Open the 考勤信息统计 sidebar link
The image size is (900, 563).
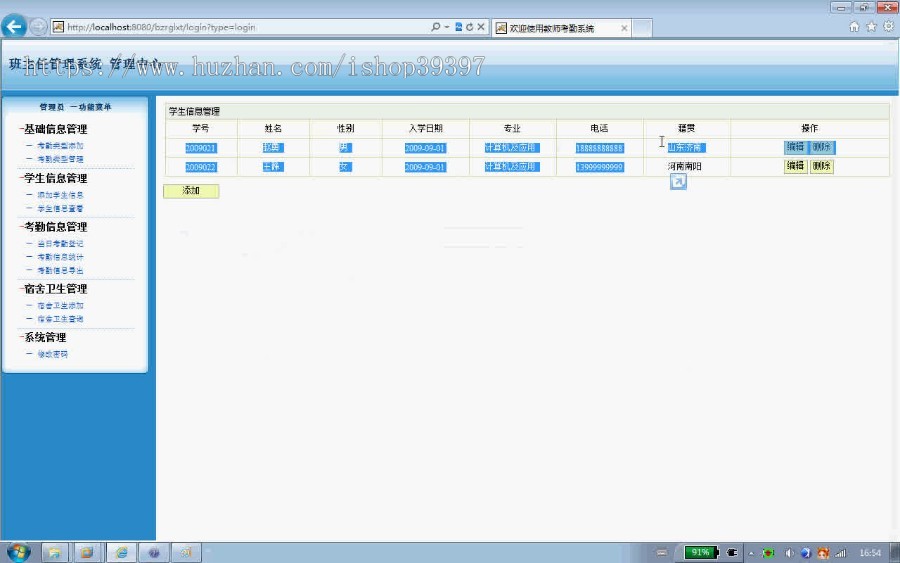[60, 257]
